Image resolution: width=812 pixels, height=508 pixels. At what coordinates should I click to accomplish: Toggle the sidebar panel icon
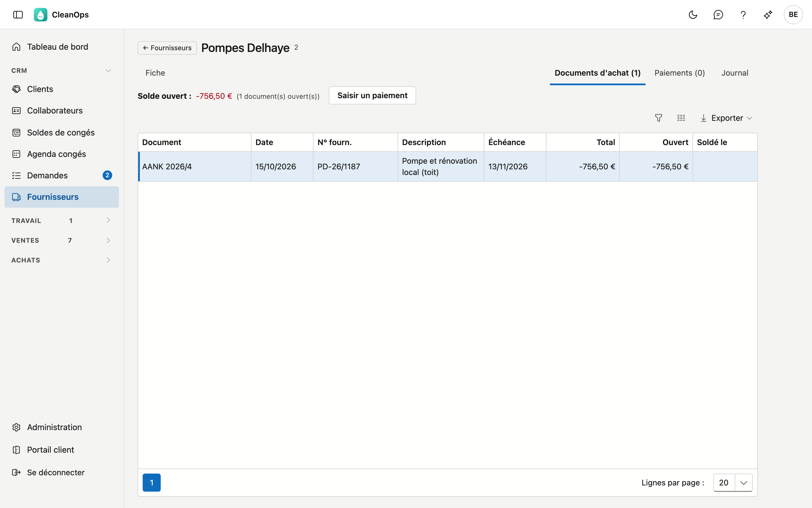18,14
